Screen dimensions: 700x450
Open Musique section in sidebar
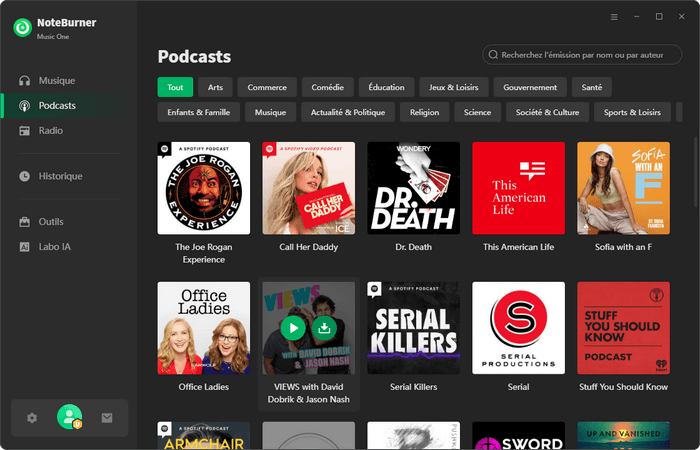56,80
